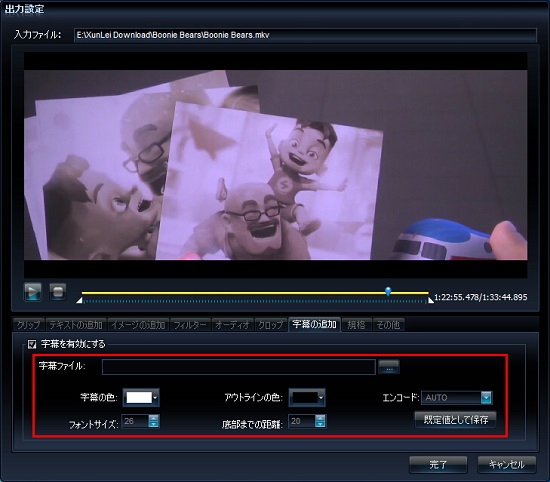Screen dimensions: 550x482
Task: Click the 底部までの距離 stepper arrows
Action: point(320,421)
